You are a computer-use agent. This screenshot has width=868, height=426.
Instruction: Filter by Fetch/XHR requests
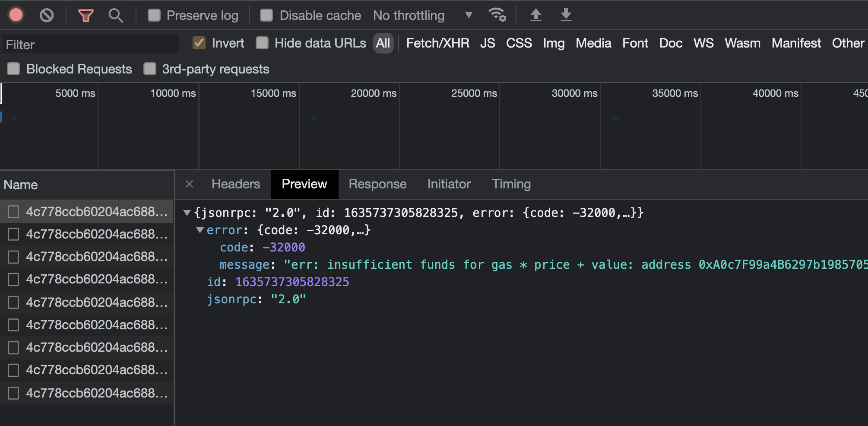point(437,43)
